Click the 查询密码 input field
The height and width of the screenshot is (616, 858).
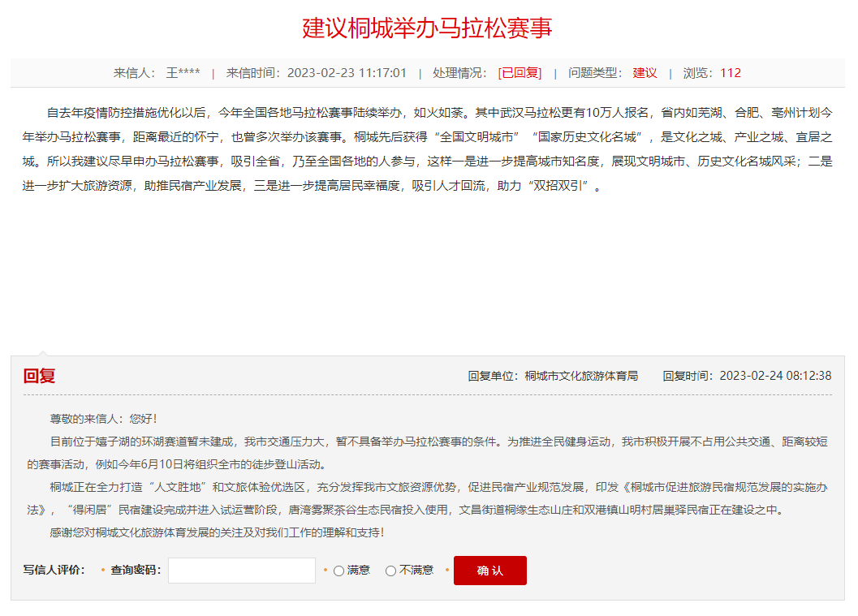click(x=242, y=571)
